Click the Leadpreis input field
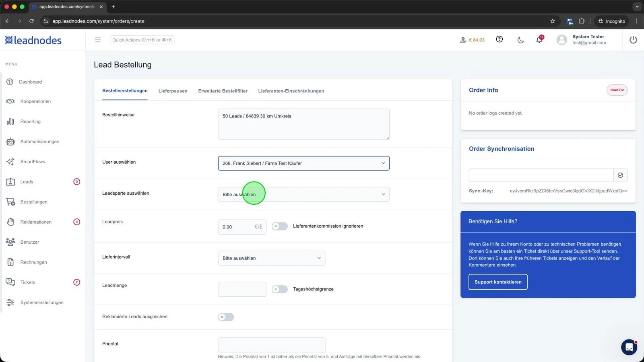Screen dimensions: 644x362 click(x=242, y=227)
